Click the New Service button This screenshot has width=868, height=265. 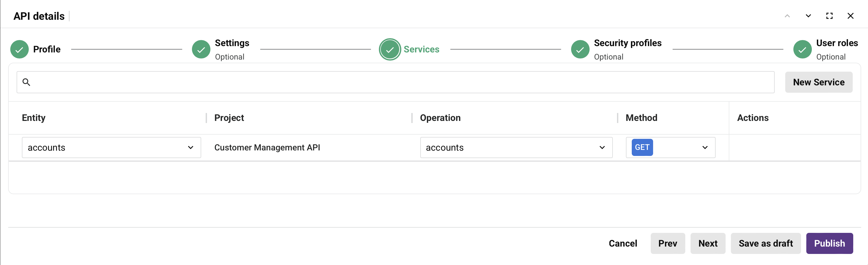click(x=819, y=82)
